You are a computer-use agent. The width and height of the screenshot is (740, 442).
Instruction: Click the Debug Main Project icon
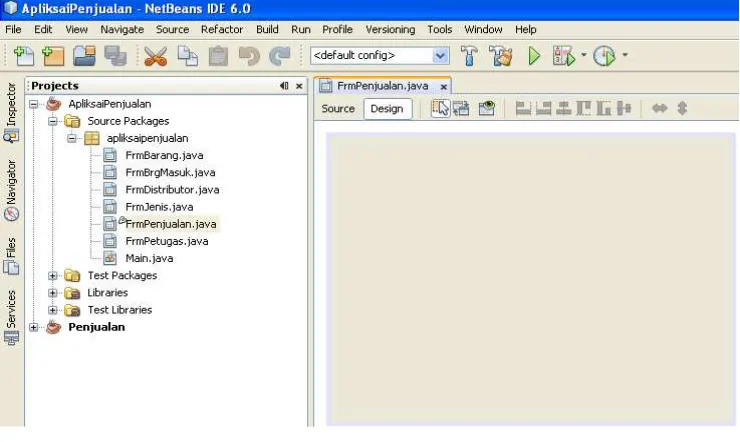(x=564, y=56)
